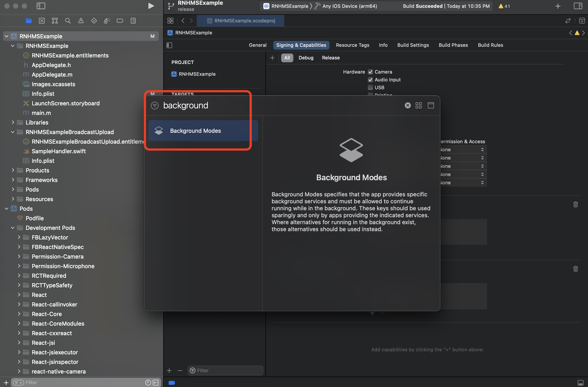Switch to the Build Settings tab
Screen dimensions: 588x387
tap(413, 45)
